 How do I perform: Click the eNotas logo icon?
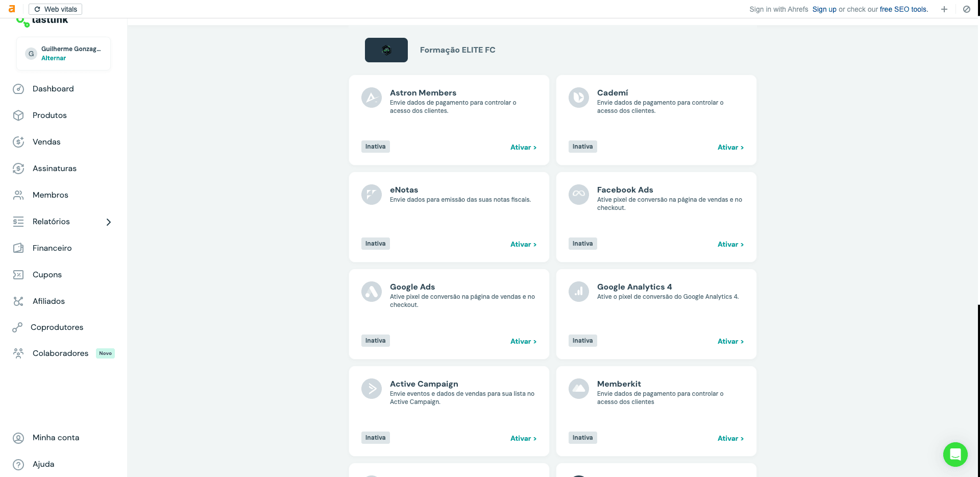click(x=372, y=195)
